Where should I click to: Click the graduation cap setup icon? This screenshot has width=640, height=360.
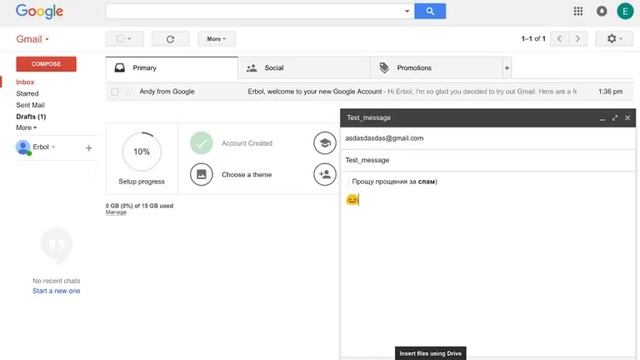coord(324,143)
